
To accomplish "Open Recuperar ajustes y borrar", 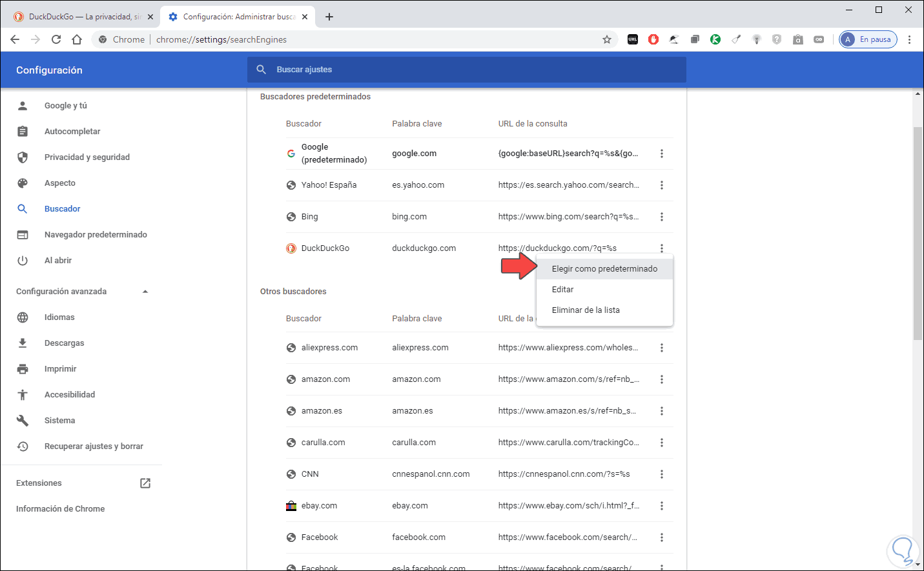I will click(x=94, y=446).
